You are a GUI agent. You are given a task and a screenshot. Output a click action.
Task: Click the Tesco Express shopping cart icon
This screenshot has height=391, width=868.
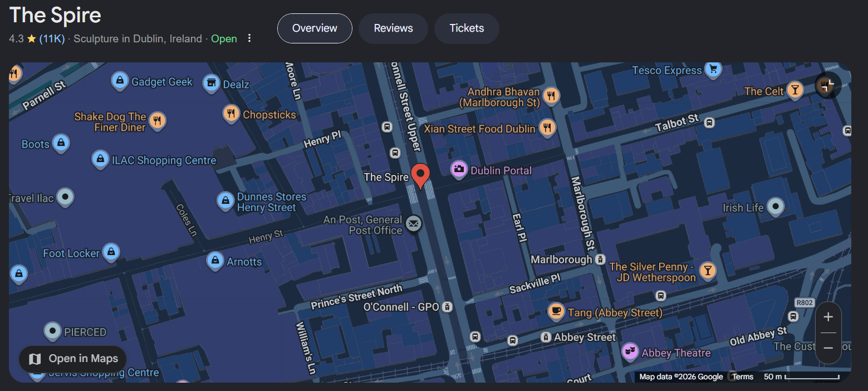(713, 70)
